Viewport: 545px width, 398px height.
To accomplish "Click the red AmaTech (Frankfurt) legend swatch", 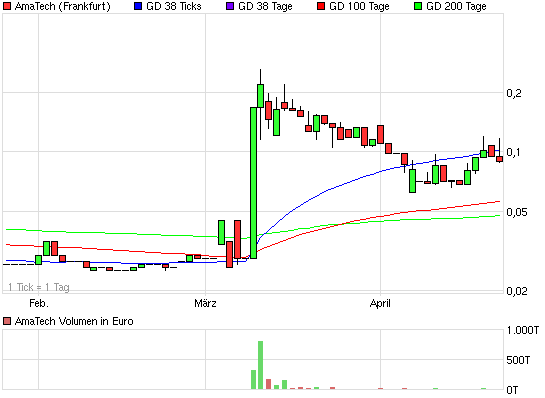I will [7, 6].
